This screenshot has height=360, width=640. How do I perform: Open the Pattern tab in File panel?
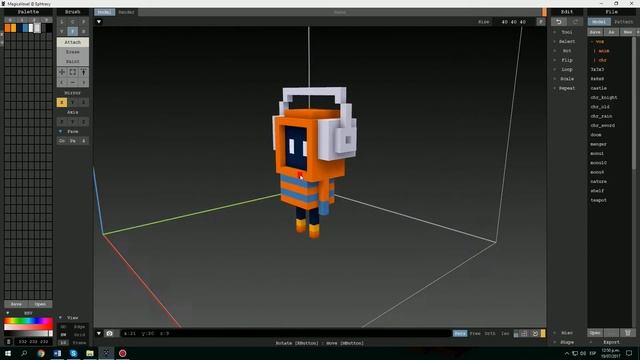pyautogui.click(x=624, y=22)
